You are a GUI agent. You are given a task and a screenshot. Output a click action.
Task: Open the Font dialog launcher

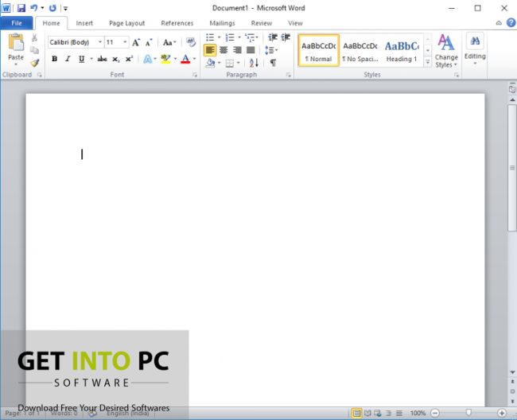[x=195, y=75]
